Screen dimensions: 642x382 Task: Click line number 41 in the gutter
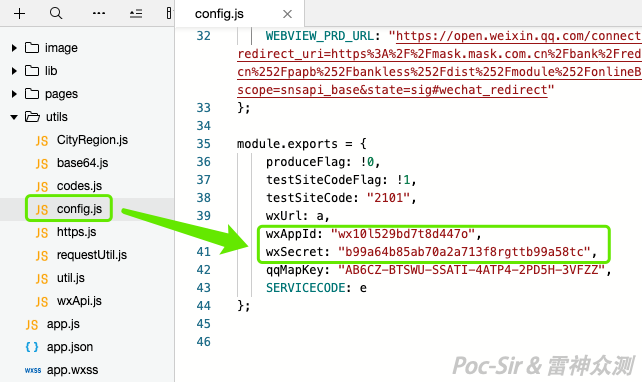pyautogui.click(x=203, y=251)
